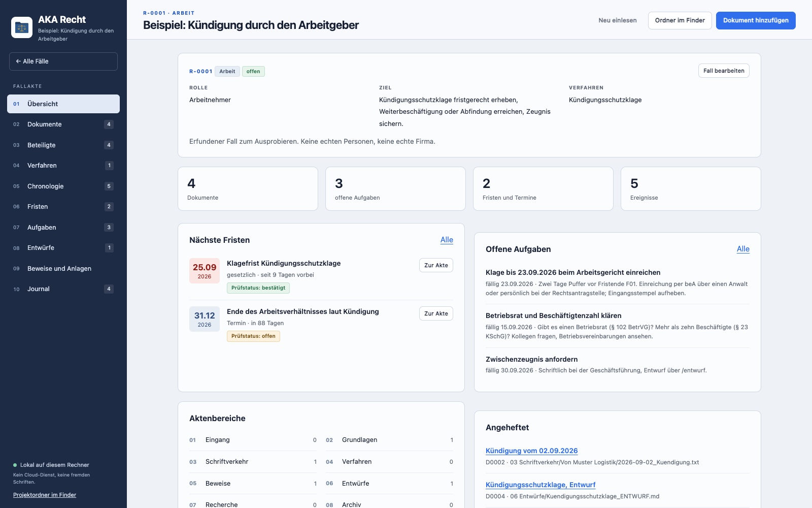Open Fristen in the sidebar

(63, 207)
